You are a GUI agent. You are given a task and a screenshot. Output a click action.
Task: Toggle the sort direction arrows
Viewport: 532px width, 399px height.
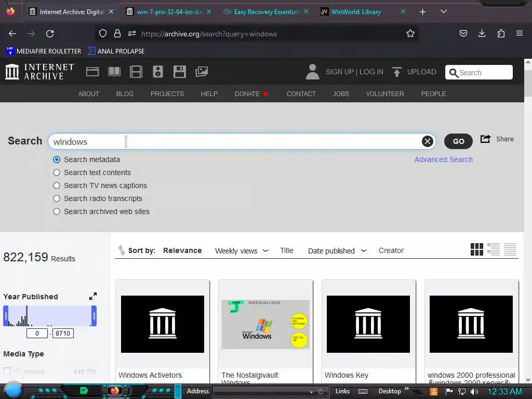[121, 250]
